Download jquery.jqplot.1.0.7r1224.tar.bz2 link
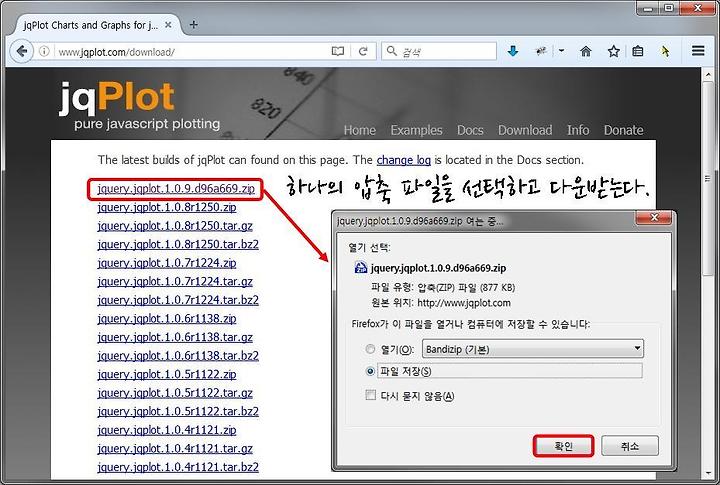This screenshot has width=720, height=485. [x=178, y=300]
